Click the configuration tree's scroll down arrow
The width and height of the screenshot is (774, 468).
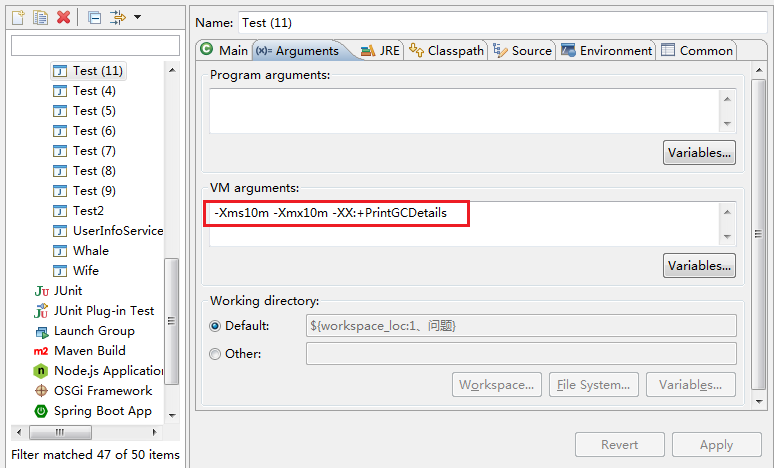(x=172, y=416)
